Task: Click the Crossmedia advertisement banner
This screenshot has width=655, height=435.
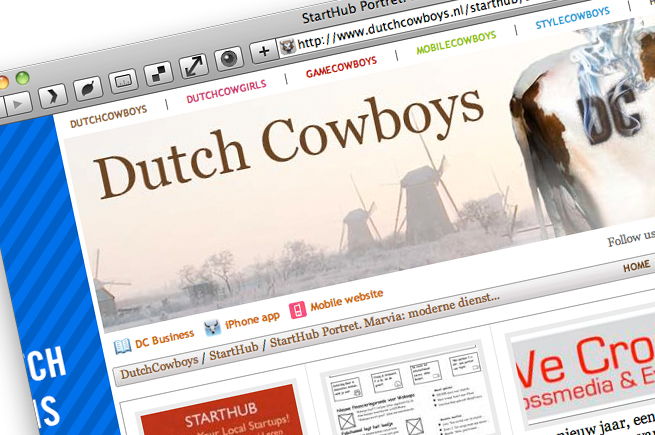Action: pyautogui.click(x=585, y=374)
